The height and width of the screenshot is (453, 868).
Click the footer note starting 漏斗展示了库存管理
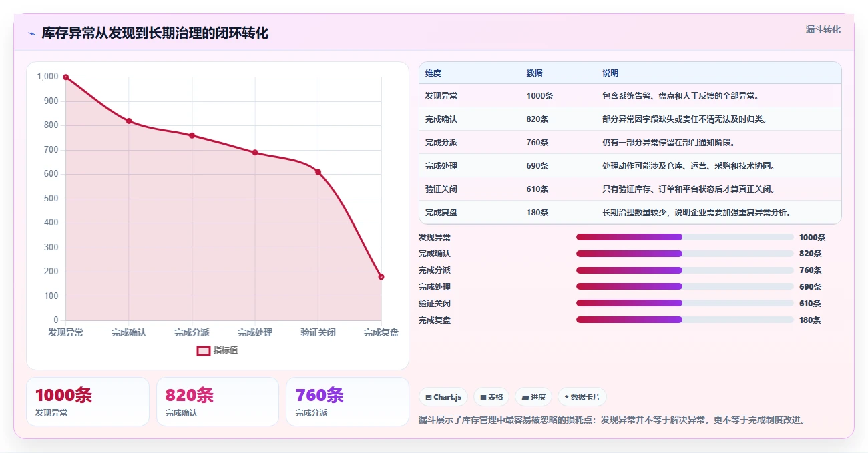pos(613,420)
